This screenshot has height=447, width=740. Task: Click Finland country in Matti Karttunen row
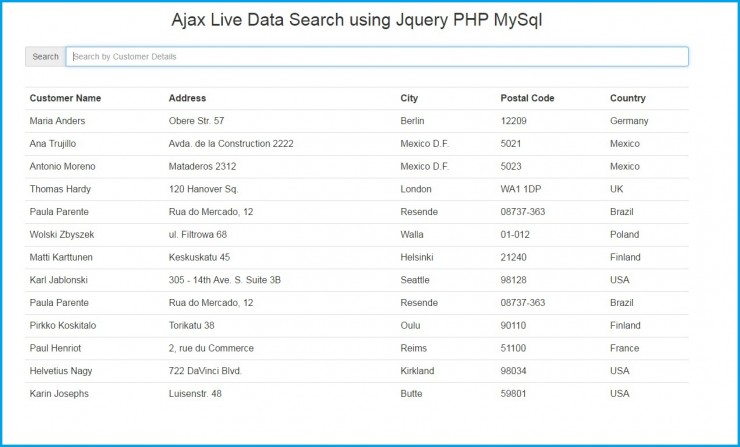pos(625,257)
